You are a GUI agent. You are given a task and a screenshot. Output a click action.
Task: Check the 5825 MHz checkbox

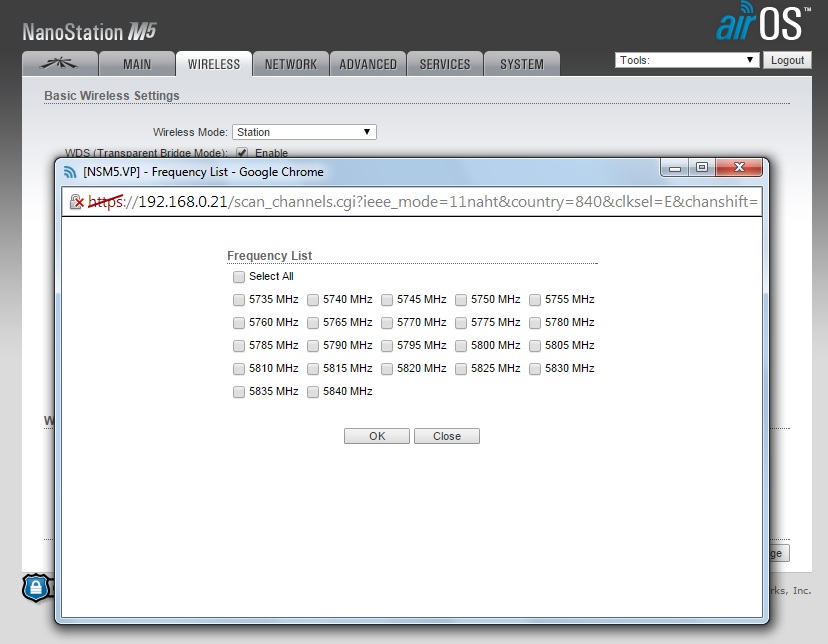click(x=460, y=368)
